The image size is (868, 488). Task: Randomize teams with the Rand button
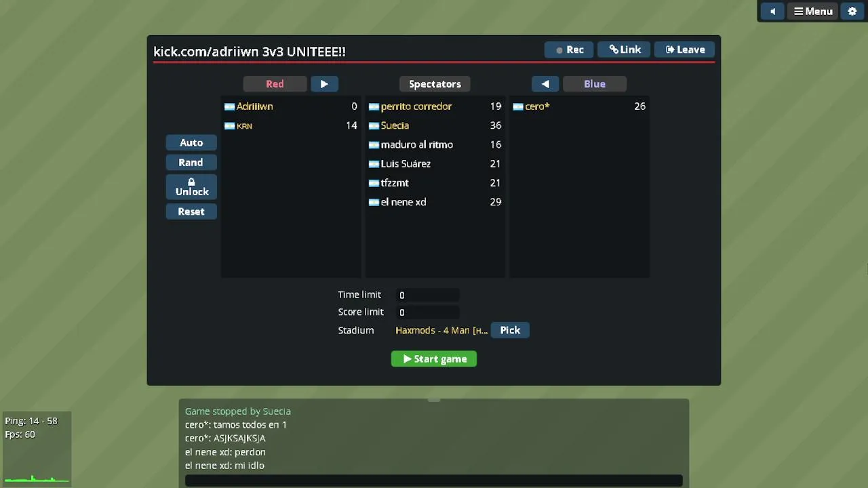coord(191,162)
